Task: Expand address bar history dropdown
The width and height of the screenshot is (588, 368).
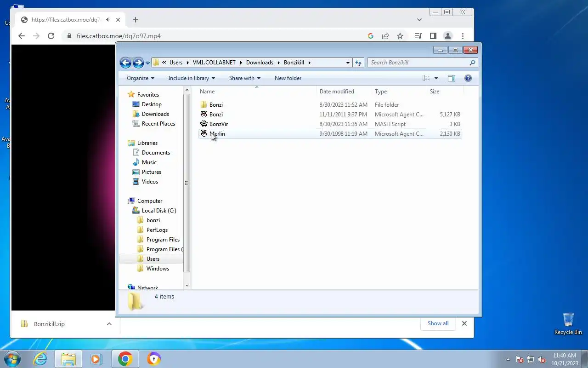Action: click(x=348, y=63)
